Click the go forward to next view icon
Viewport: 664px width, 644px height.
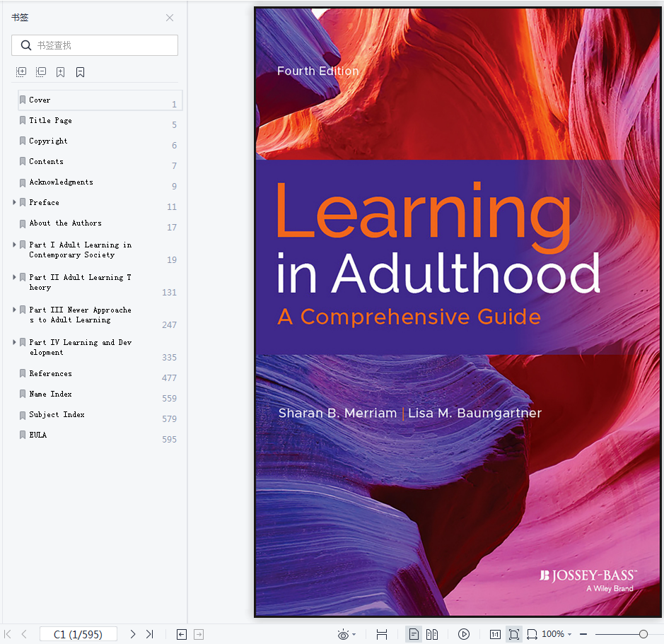point(199,634)
